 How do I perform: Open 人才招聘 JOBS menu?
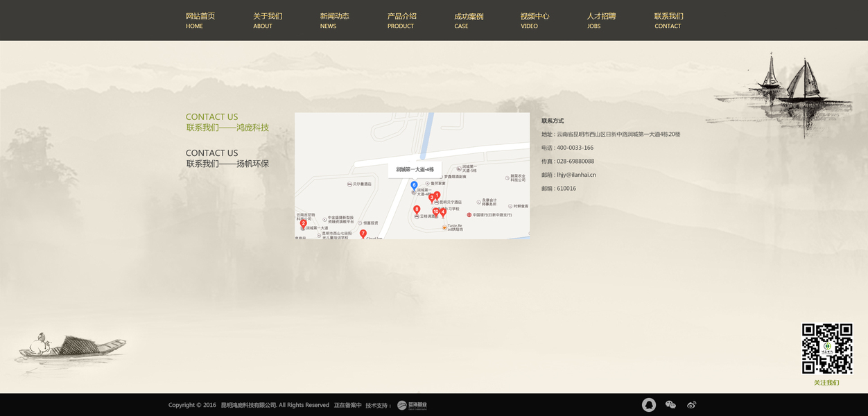[x=602, y=20]
